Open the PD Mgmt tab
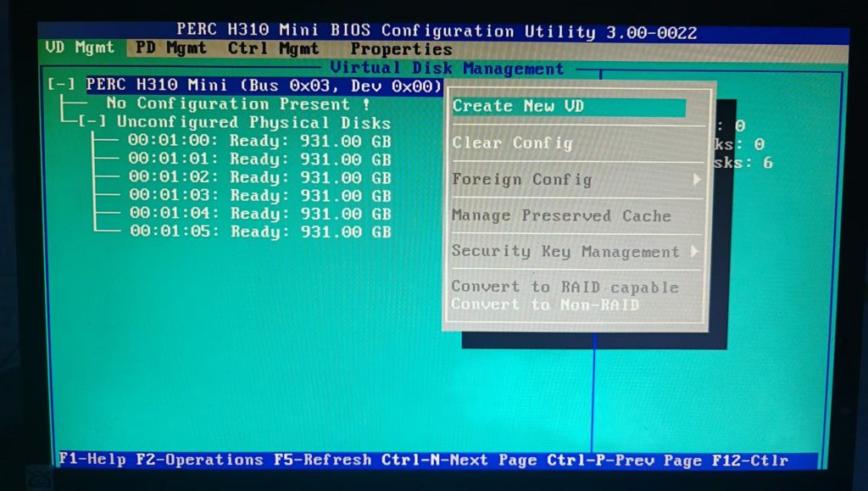This screenshot has height=491, width=868. pos(170,48)
